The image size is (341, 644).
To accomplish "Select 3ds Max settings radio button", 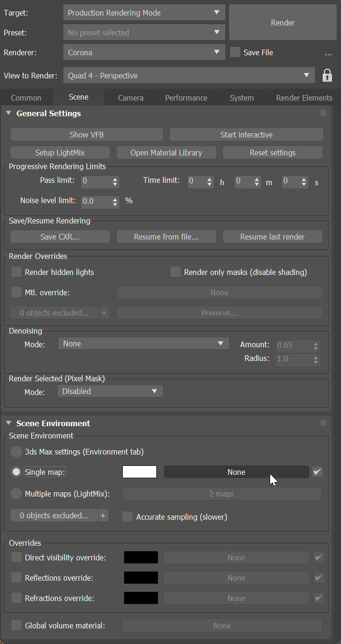I will pyautogui.click(x=17, y=452).
